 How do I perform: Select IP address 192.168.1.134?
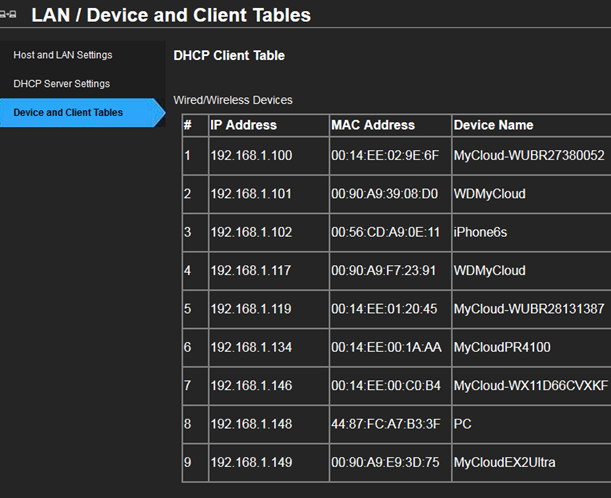point(251,347)
